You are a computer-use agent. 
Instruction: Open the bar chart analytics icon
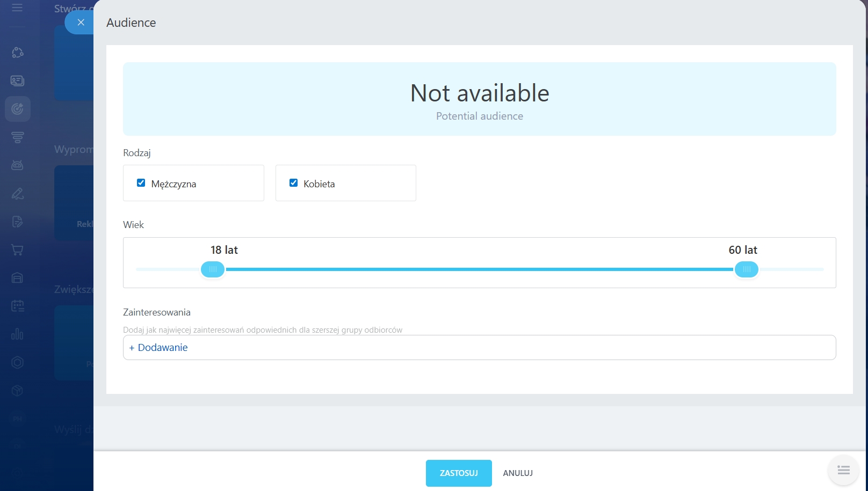(17, 334)
